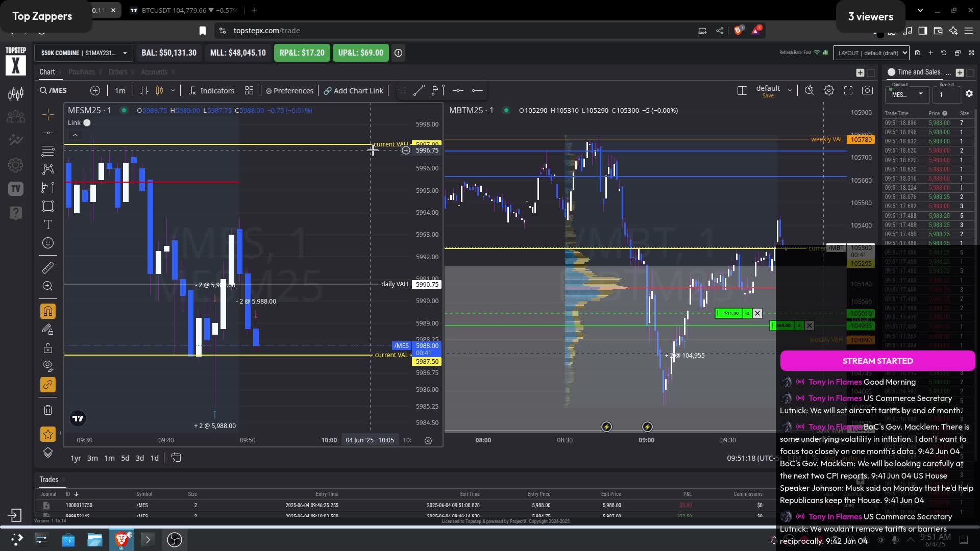Switch to the Orders tab
Image resolution: width=980 pixels, height=551 pixels.
point(118,72)
